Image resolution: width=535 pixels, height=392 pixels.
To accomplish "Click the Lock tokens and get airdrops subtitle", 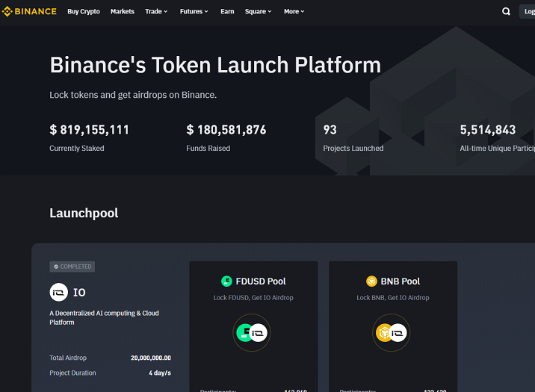I will click(133, 95).
